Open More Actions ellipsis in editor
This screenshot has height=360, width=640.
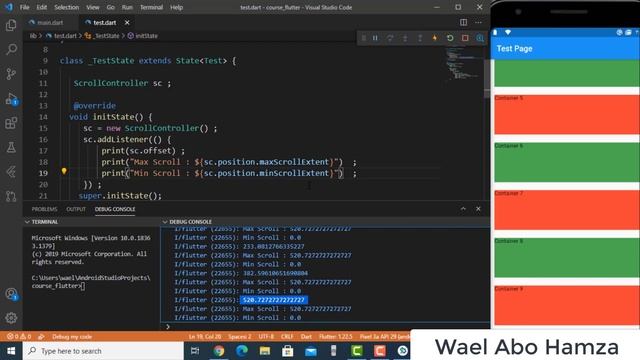click(478, 22)
